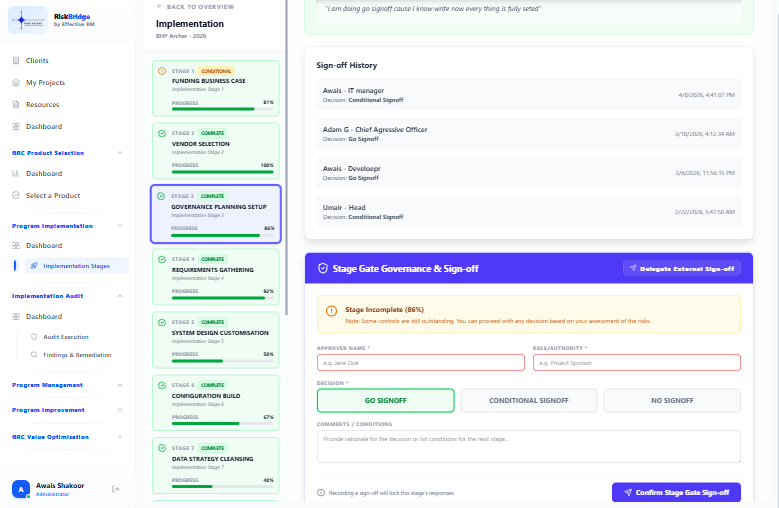This screenshot has height=508, width=779.
Task: Open Awais Develoepr sign-off entry
Action: [529, 173]
